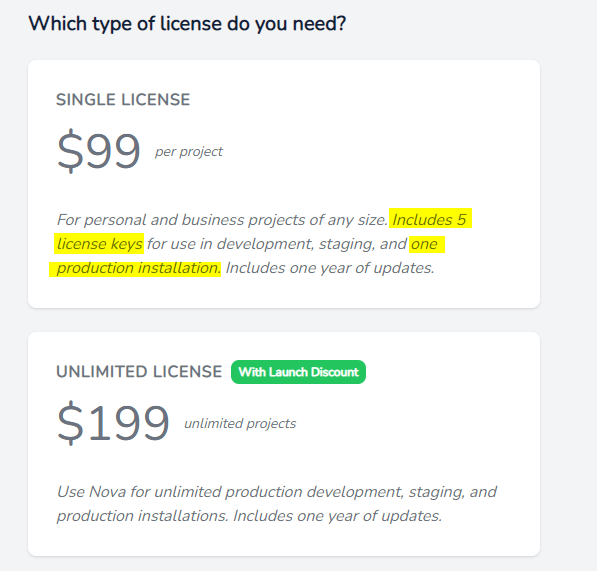Screen dimensions: 597x571
Task: Click the $199 price
Action: coord(113,423)
